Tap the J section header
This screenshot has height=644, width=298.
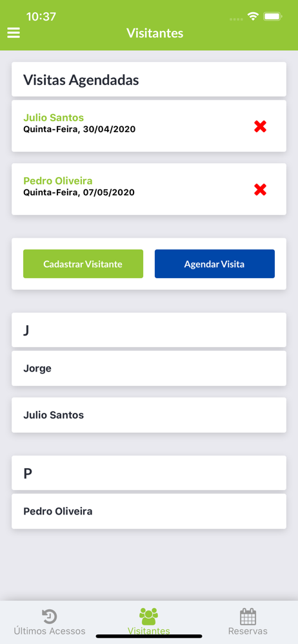(x=148, y=330)
